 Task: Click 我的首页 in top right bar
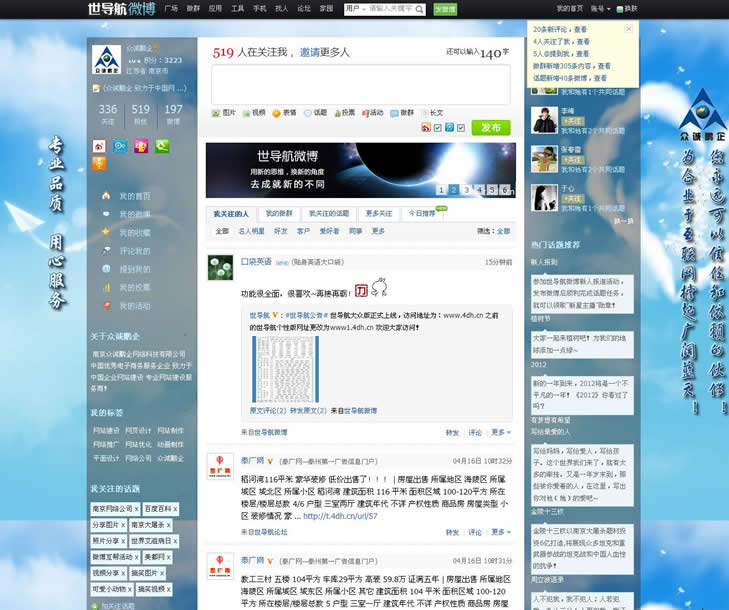[x=570, y=9]
